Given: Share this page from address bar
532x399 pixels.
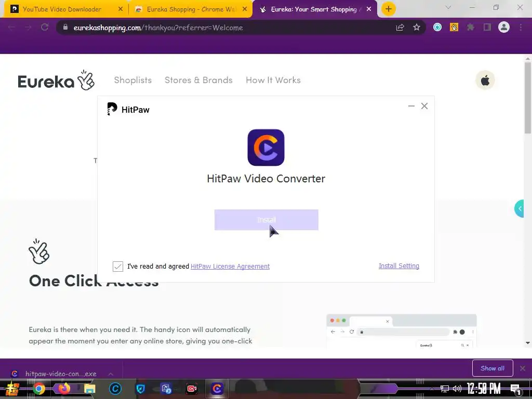Looking at the screenshot, I should [x=400, y=28].
